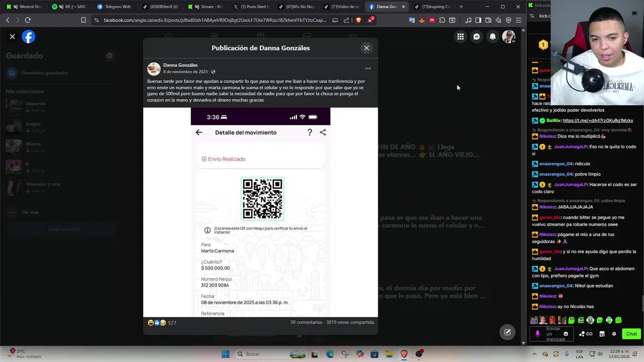The height and width of the screenshot is (362, 644).
Task: Open BotRix Telegram link in chat
Action: [598, 121]
